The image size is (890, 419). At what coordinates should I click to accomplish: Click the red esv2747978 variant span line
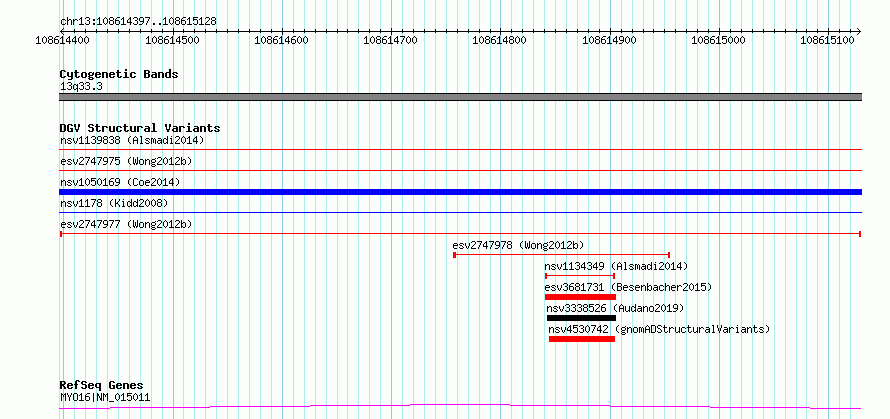(562, 255)
